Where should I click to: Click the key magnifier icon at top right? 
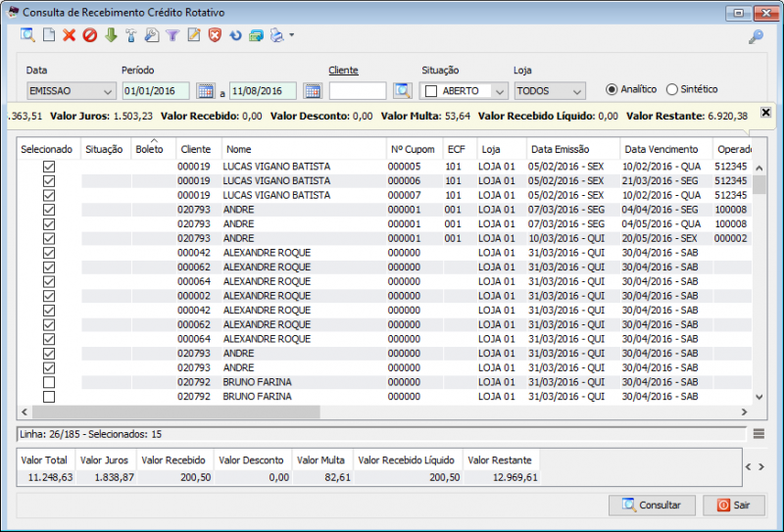(756, 36)
